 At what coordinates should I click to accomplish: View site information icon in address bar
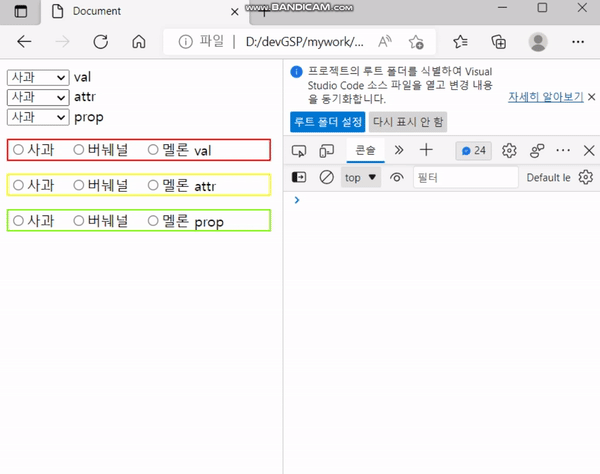click(x=186, y=42)
